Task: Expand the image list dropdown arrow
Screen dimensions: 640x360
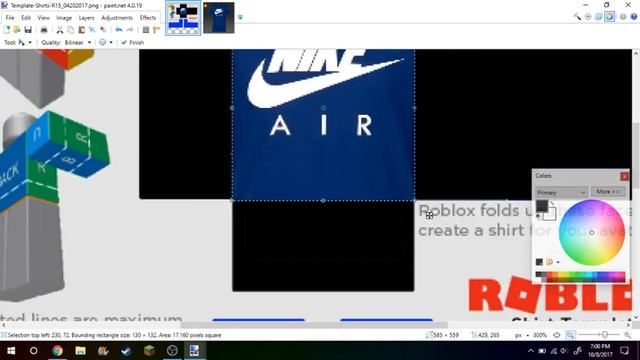Action: tap(240, 17)
